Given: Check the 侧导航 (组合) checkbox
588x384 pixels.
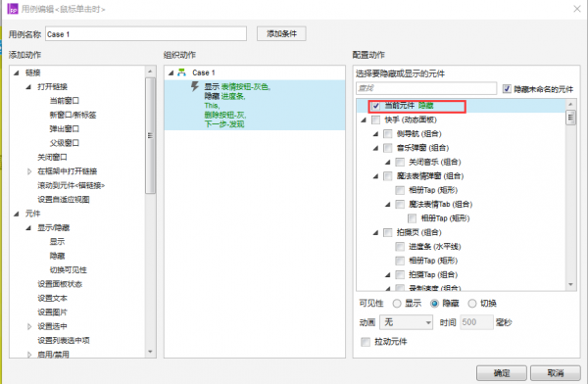Looking at the screenshot, I should click(388, 134).
